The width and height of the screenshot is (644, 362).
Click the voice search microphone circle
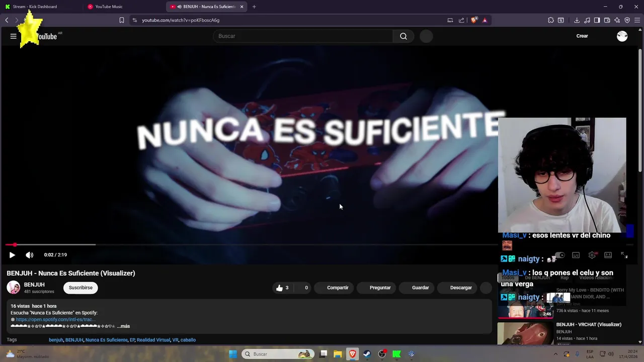pos(426,36)
